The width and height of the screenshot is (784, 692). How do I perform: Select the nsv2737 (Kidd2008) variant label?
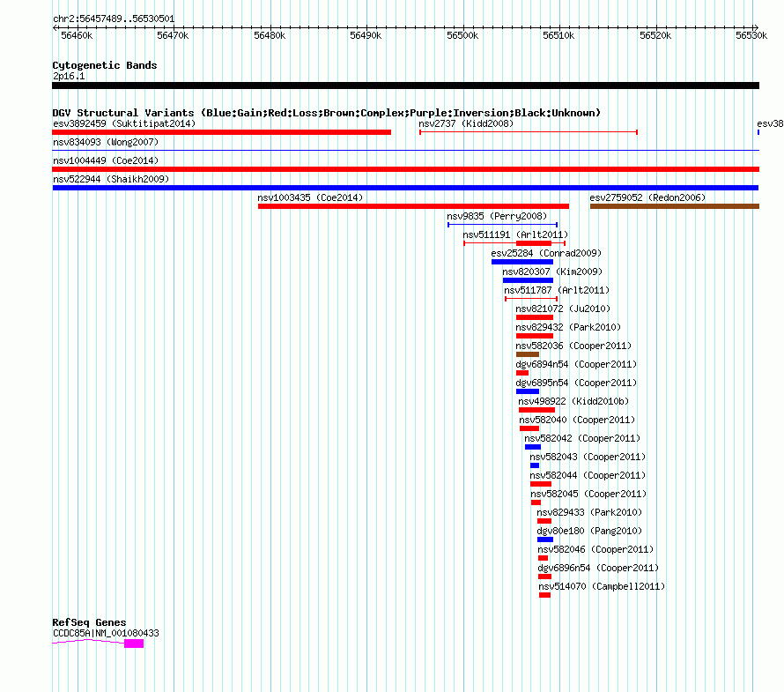click(466, 123)
